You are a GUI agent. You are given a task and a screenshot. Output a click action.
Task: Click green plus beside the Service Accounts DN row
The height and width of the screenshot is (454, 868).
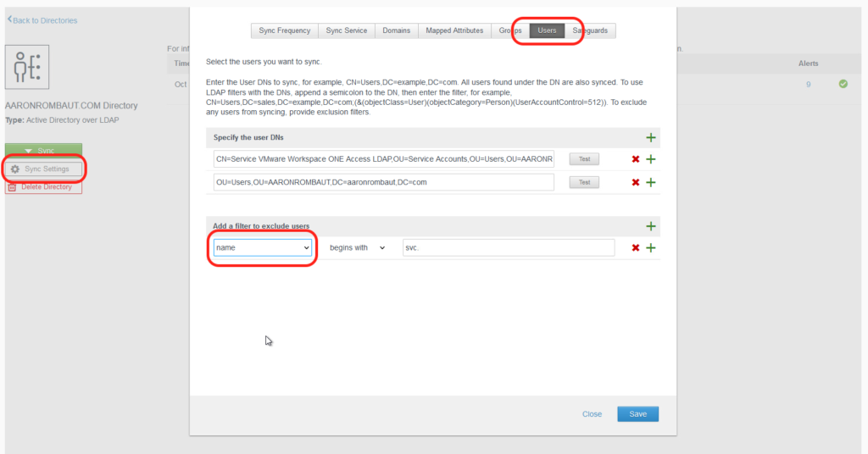[651, 159]
